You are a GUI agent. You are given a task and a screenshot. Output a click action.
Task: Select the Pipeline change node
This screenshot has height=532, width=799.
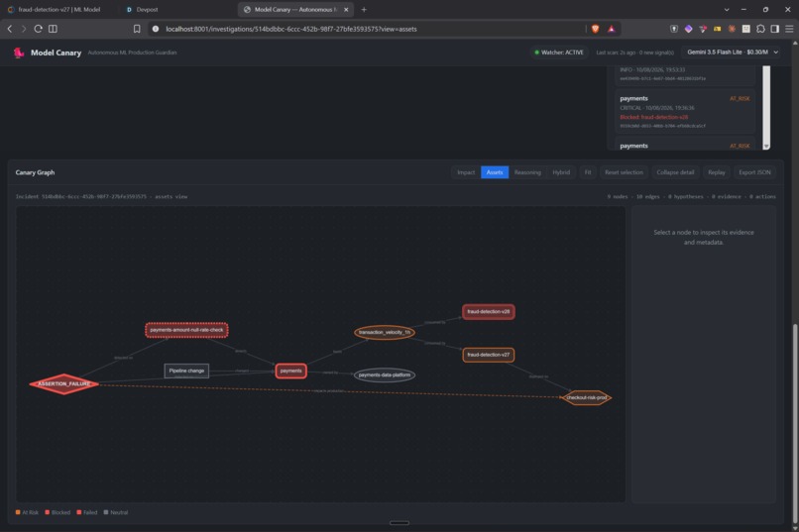coord(186,371)
